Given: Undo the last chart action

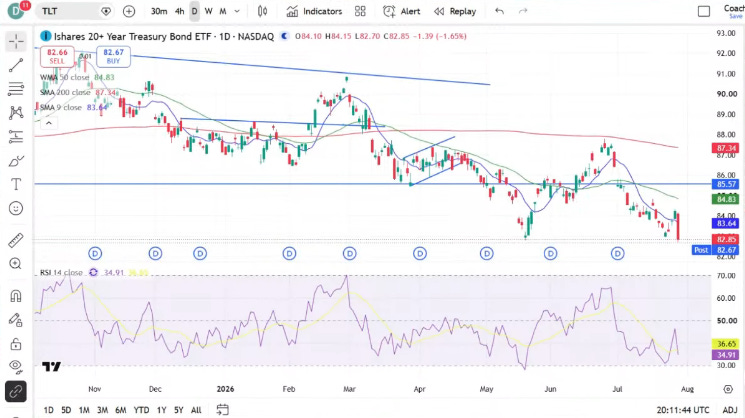Looking at the screenshot, I should [x=499, y=11].
